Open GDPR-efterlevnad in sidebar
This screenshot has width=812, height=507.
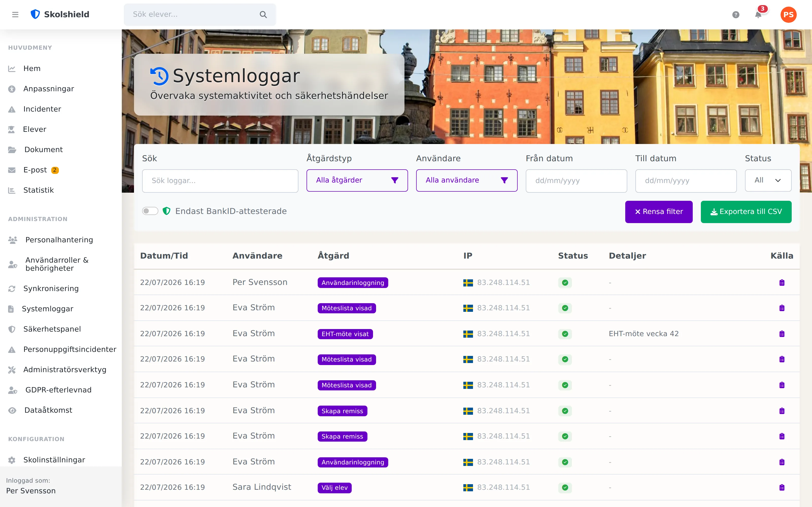point(58,390)
